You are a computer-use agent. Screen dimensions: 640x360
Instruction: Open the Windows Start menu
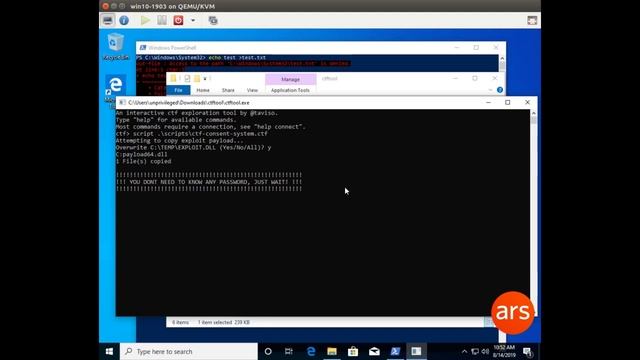(109, 351)
